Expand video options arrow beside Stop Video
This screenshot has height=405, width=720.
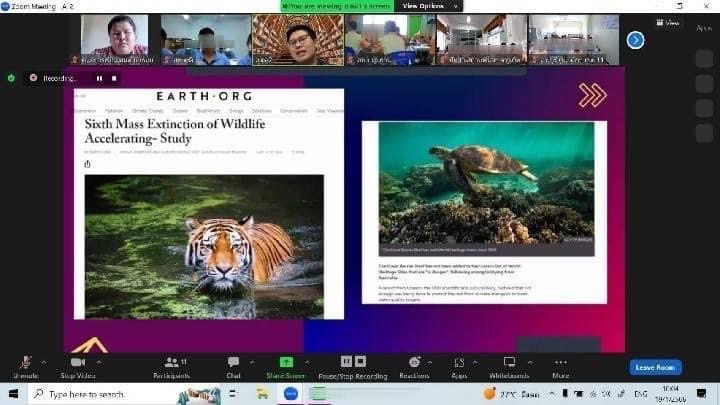[x=100, y=361]
